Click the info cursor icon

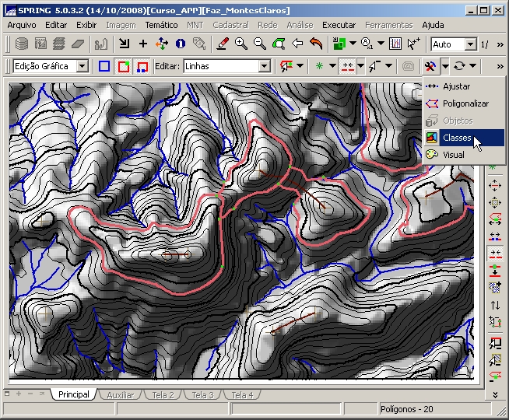tap(181, 44)
